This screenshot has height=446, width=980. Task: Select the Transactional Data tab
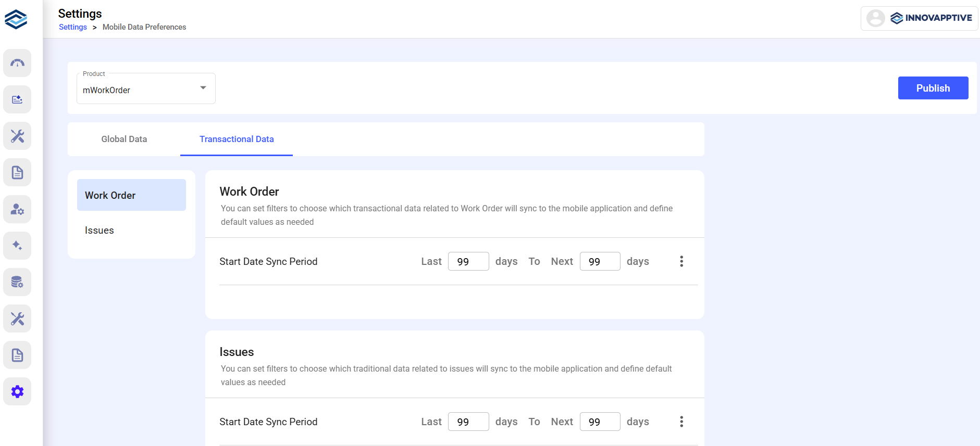237,139
